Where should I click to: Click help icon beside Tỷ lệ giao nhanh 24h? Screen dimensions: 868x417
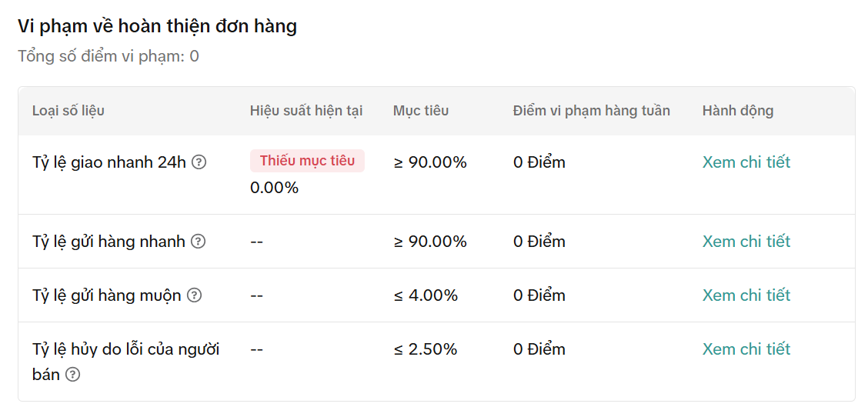(199, 162)
